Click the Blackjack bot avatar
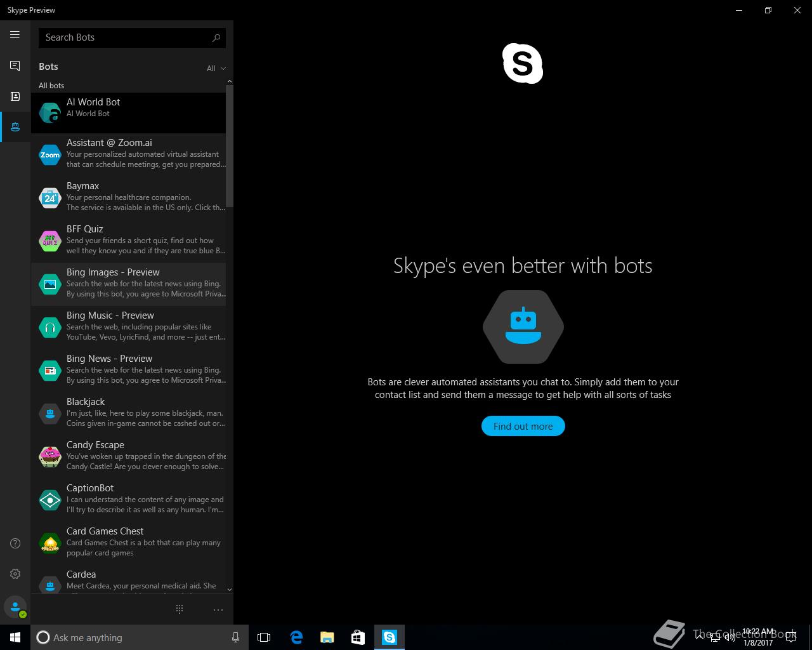Screen dimensions: 812x650 click(50, 413)
